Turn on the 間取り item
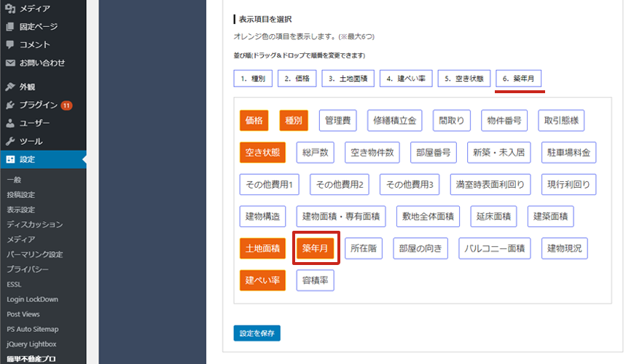634x364 pixels. [x=452, y=120]
